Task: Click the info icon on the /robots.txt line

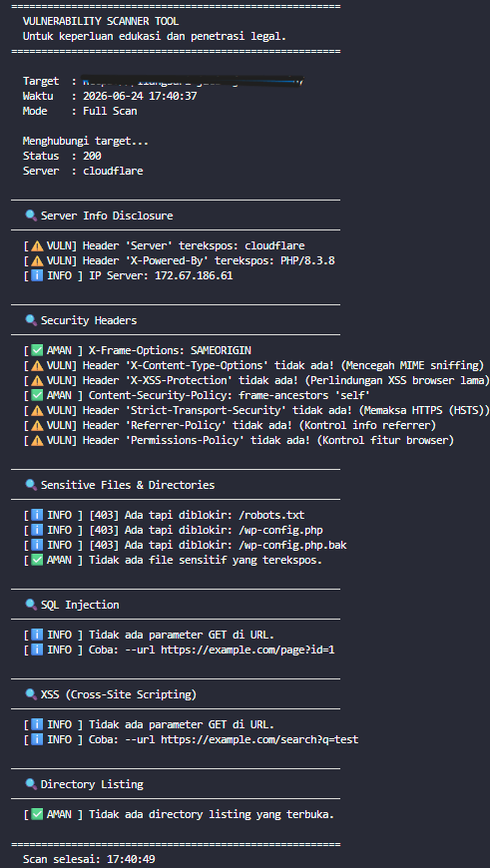Action: coord(37,516)
